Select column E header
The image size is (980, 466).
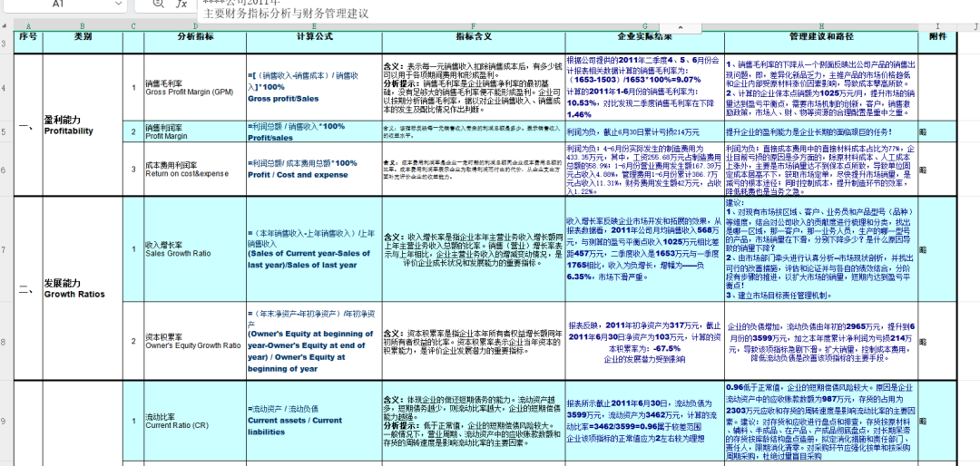pos(314,26)
